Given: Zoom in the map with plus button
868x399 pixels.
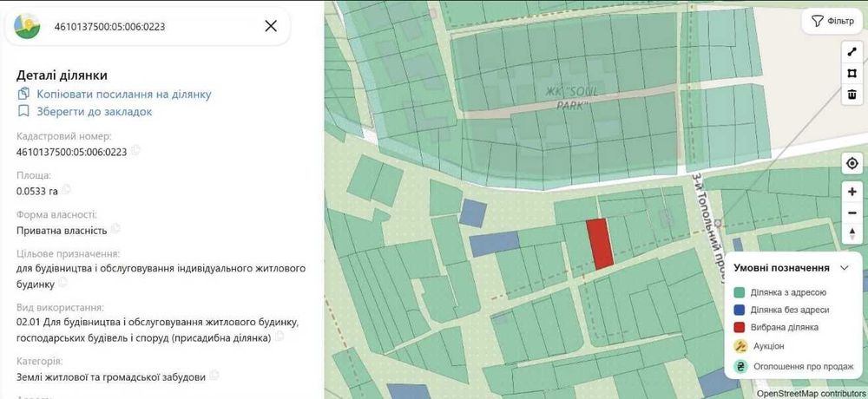Looking at the screenshot, I should tap(852, 192).
